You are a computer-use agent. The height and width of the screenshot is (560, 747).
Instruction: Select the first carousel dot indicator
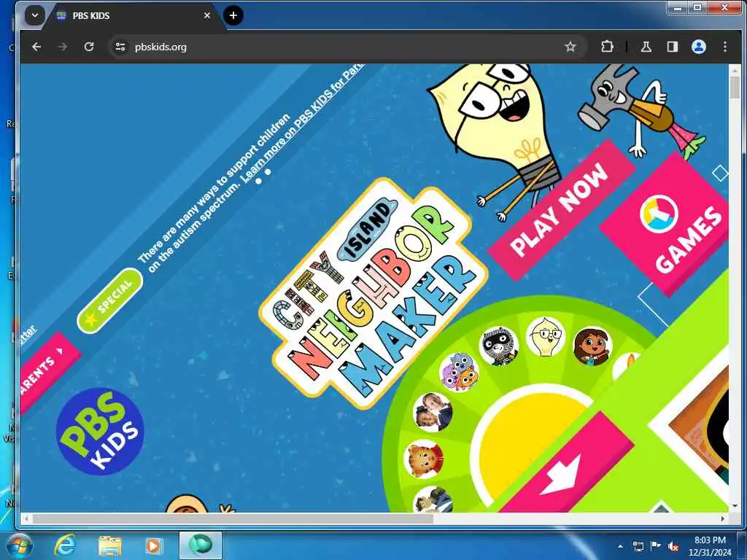(259, 181)
